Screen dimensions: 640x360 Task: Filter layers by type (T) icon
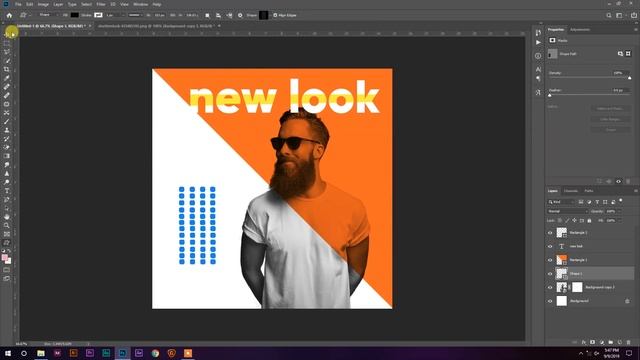click(x=597, y=202)
